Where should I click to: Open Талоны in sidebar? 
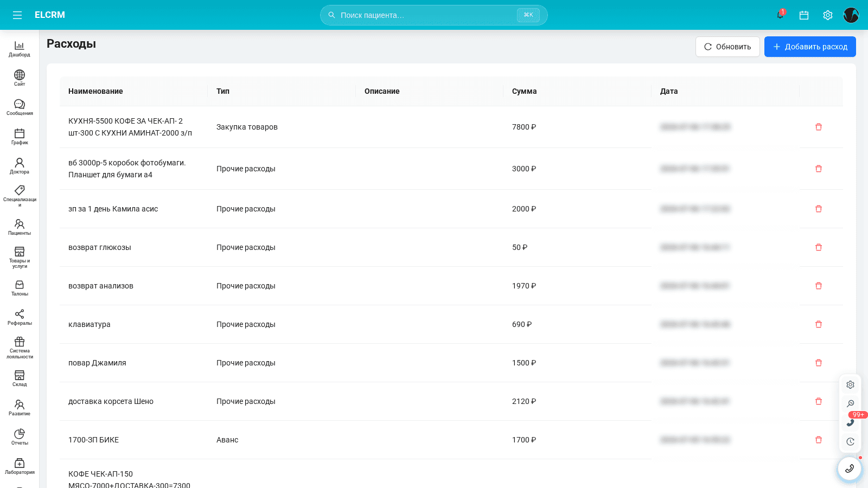20,288
